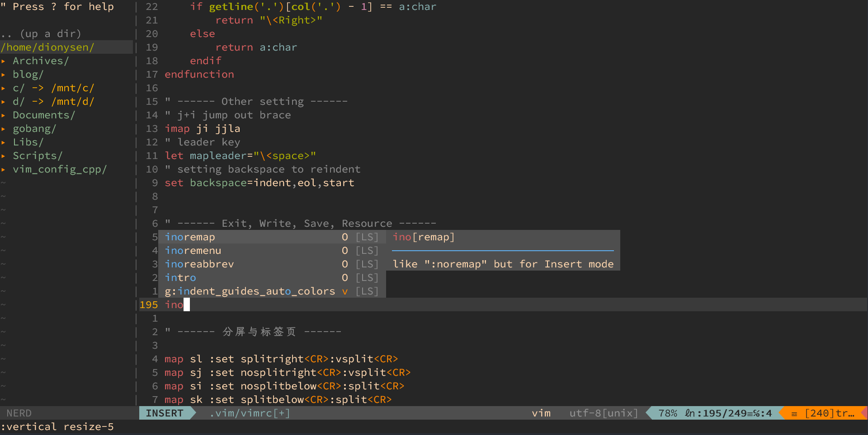Click the 'setting backspace to reindent' comment
The height and width of the screenshot is (435, 868).
pos(263,169)
